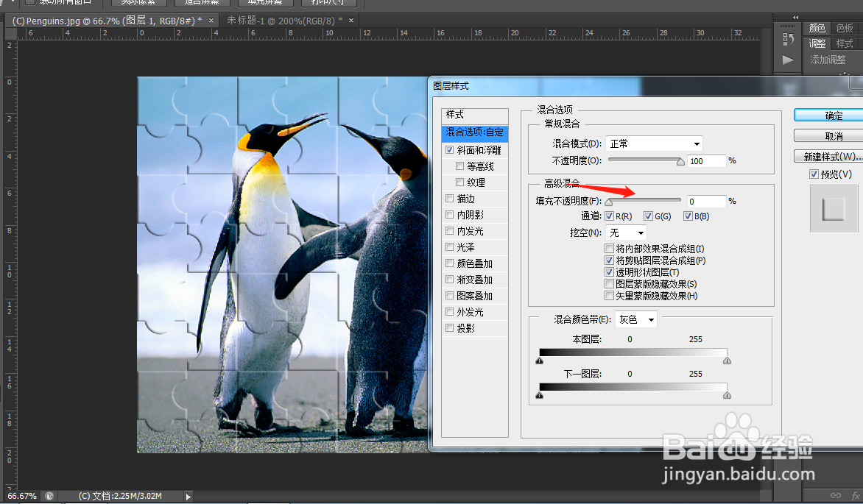This screenshot has width=863, height=504.
Task: Toggle the G(G) channel checkbox
Action: pyautogui.click(x=648, y=216)
